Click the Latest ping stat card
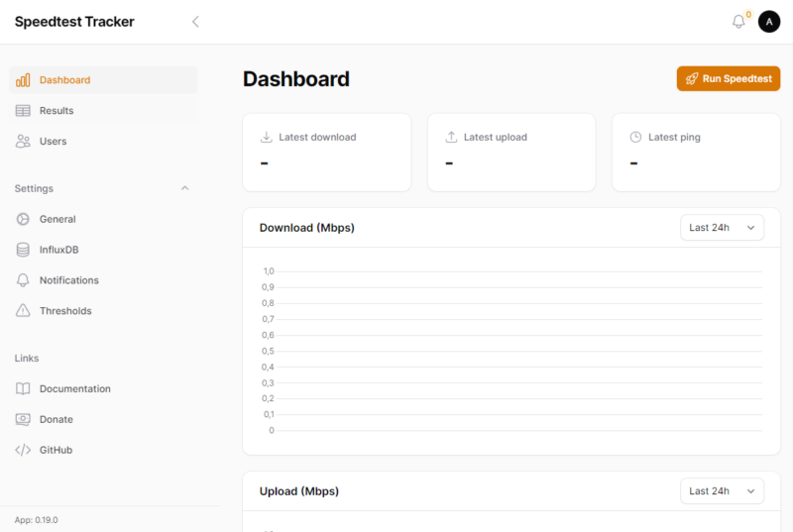 696,152
